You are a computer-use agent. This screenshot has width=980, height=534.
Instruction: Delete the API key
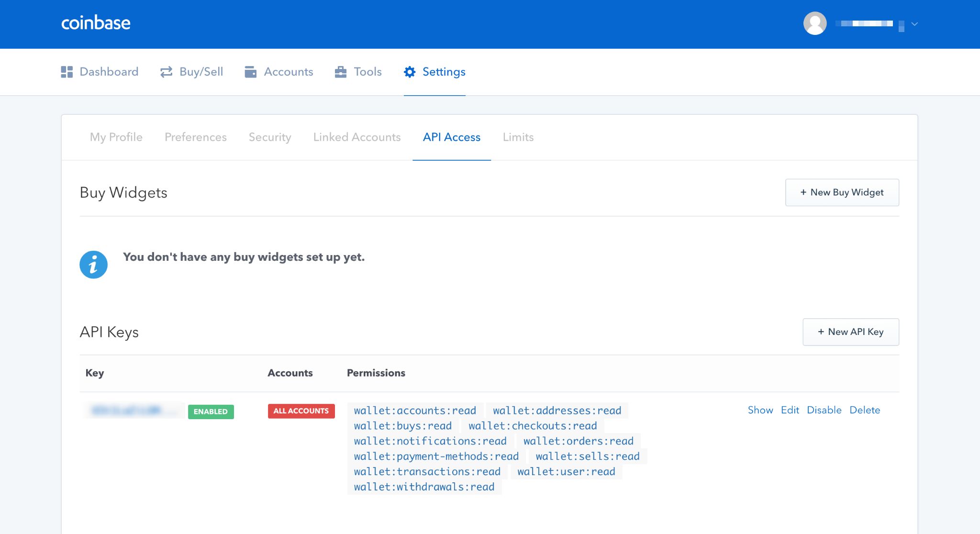tap(865, 410)
